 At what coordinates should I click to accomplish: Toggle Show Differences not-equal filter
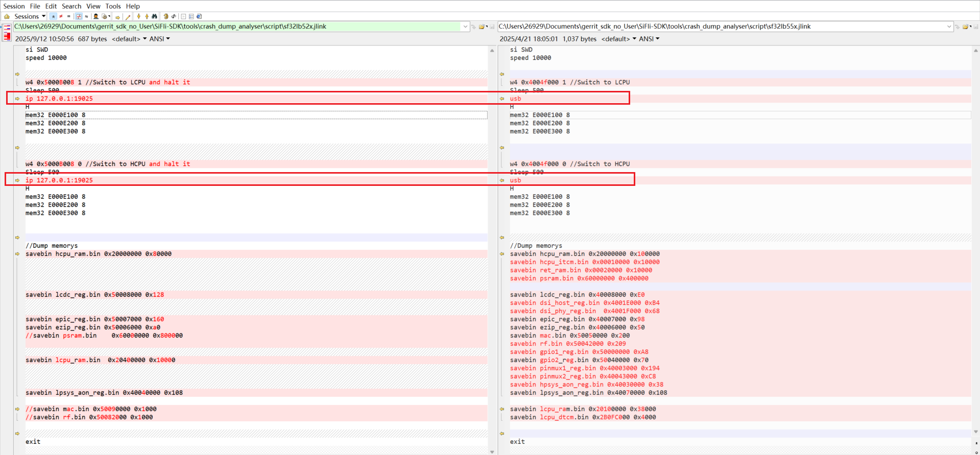pos(61,16)
